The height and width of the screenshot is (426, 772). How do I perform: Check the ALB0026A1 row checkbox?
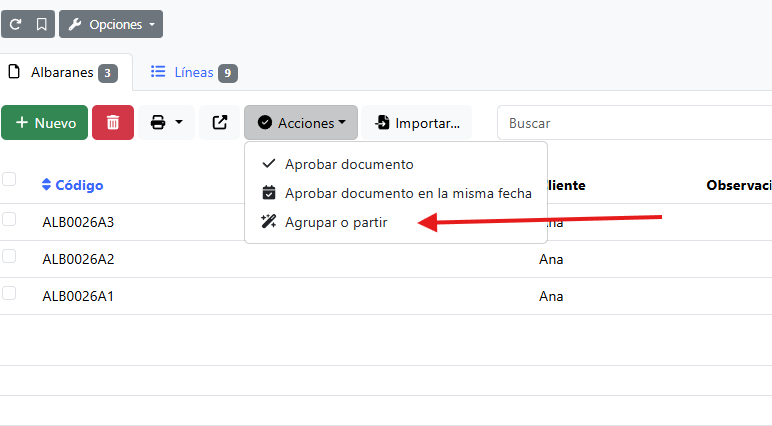pos(9,293)
